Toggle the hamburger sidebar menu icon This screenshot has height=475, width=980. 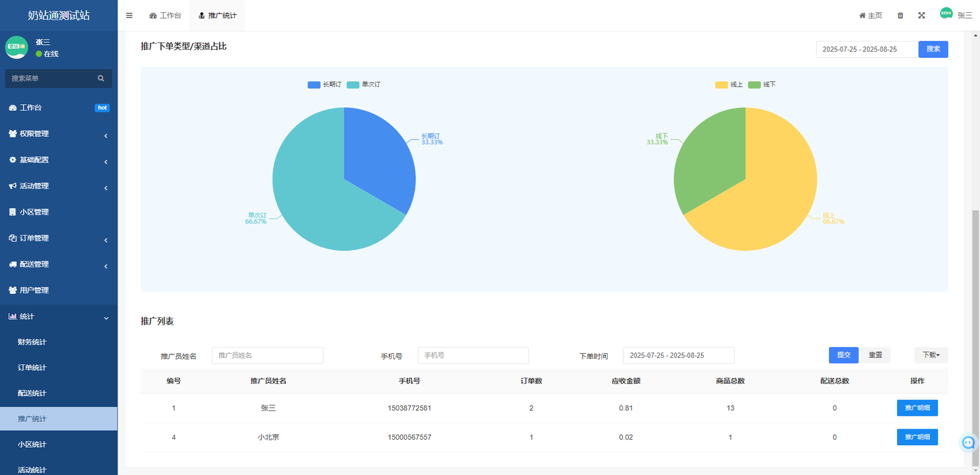tap(129, 15)
